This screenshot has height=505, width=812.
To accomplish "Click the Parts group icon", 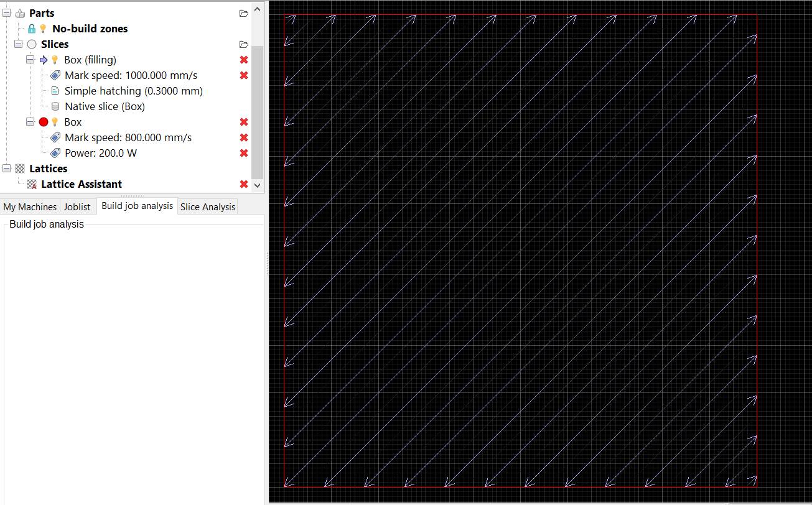I will click(19, 12).
